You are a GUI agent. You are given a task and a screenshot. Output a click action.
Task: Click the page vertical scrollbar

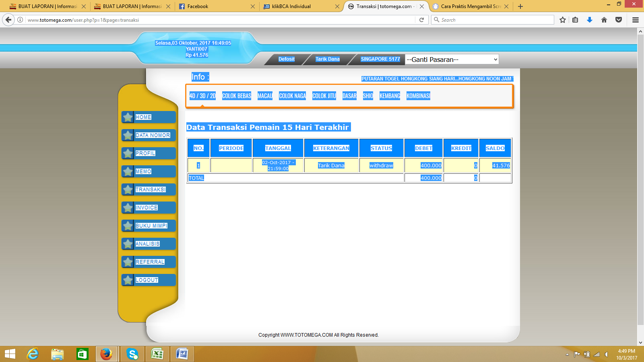[640, 181]
